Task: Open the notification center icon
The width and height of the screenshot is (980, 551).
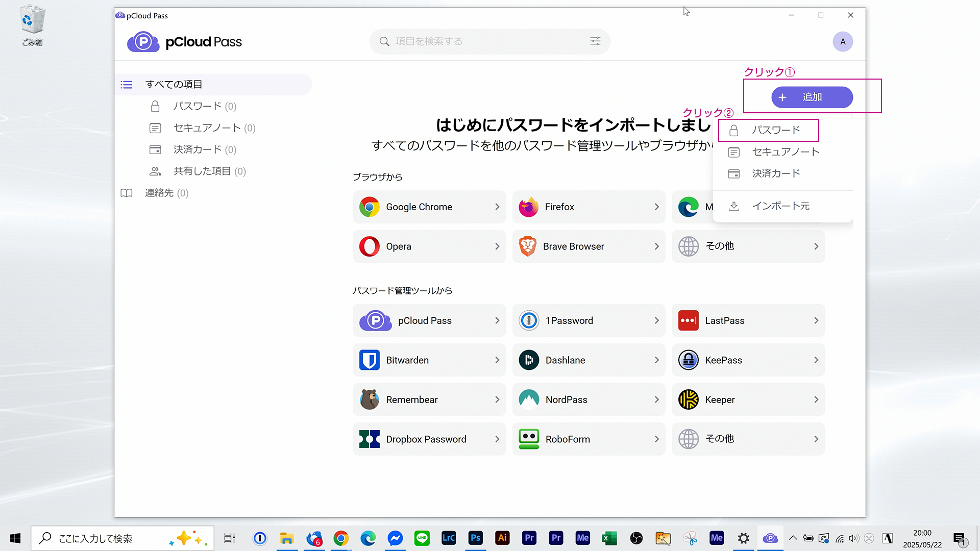Action: [x=960, y=538]
